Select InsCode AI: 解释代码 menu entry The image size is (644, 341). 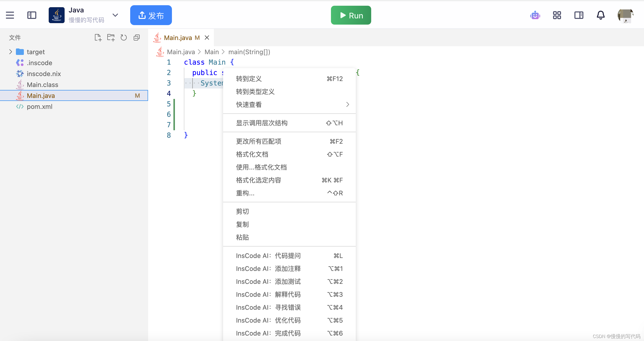coord(268,295)
